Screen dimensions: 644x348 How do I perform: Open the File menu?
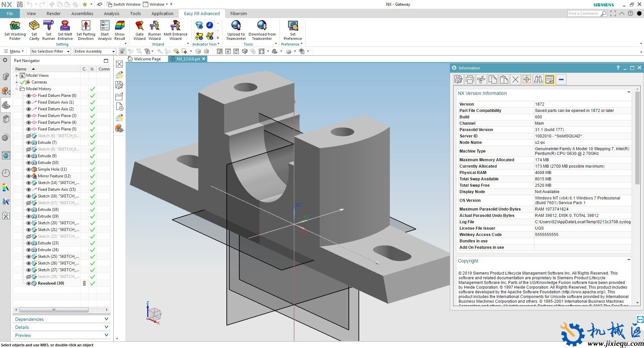click(x=10, y=13)
